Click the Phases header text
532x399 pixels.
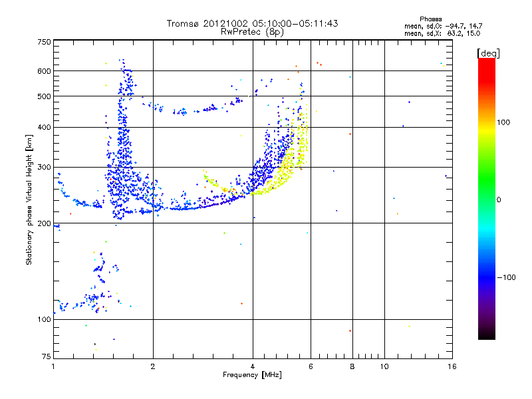pyautogui.click(x=430, y=19)
